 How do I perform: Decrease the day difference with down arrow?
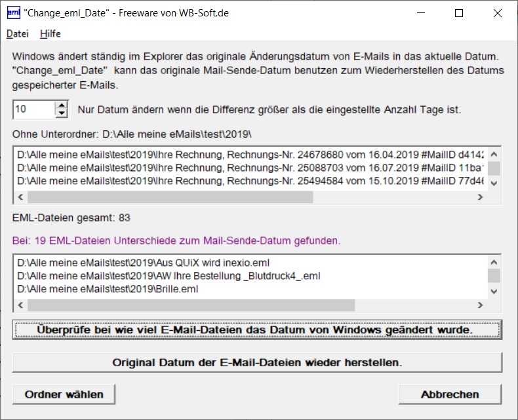pos(62,113)
